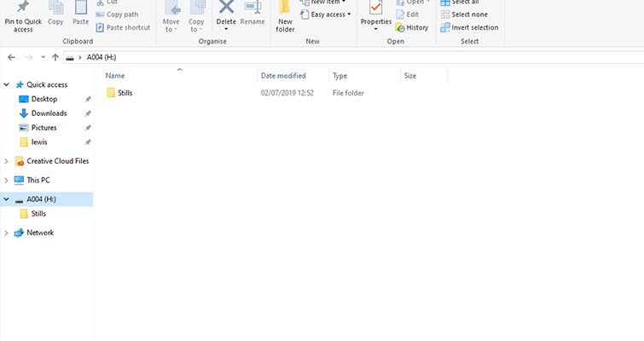Click Invert selection button

[470, 27]
